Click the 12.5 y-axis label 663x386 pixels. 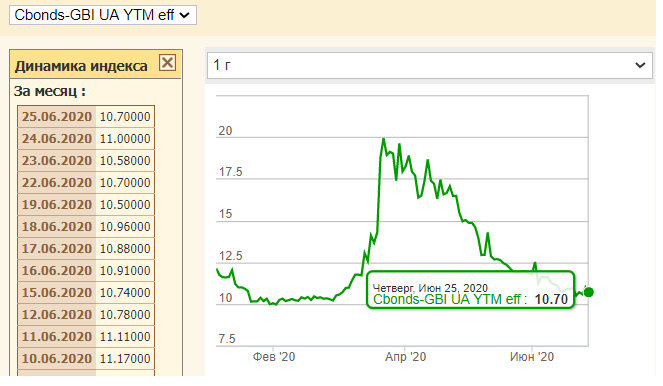pos(230,255)
